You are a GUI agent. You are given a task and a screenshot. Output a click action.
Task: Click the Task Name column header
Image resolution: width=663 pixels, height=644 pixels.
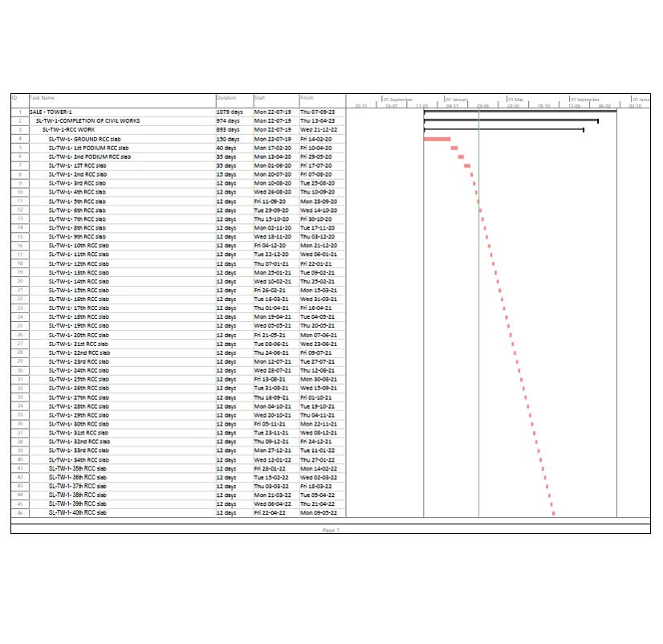pos(43,98)
